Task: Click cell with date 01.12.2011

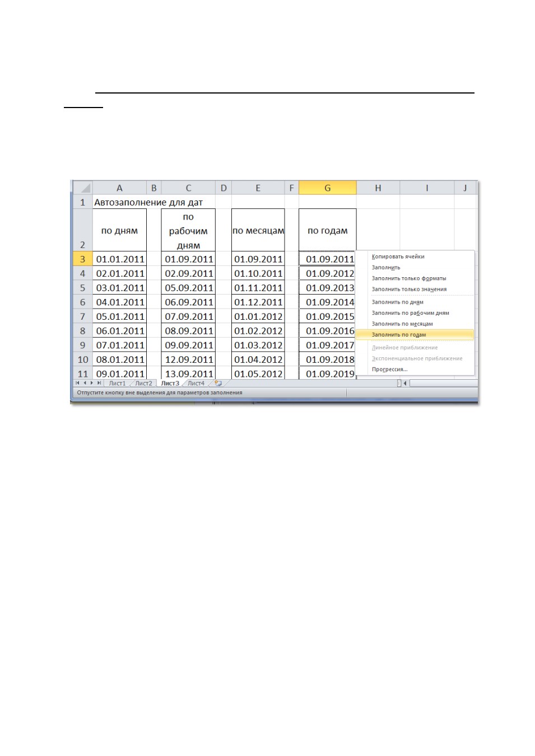Action: 258,302
